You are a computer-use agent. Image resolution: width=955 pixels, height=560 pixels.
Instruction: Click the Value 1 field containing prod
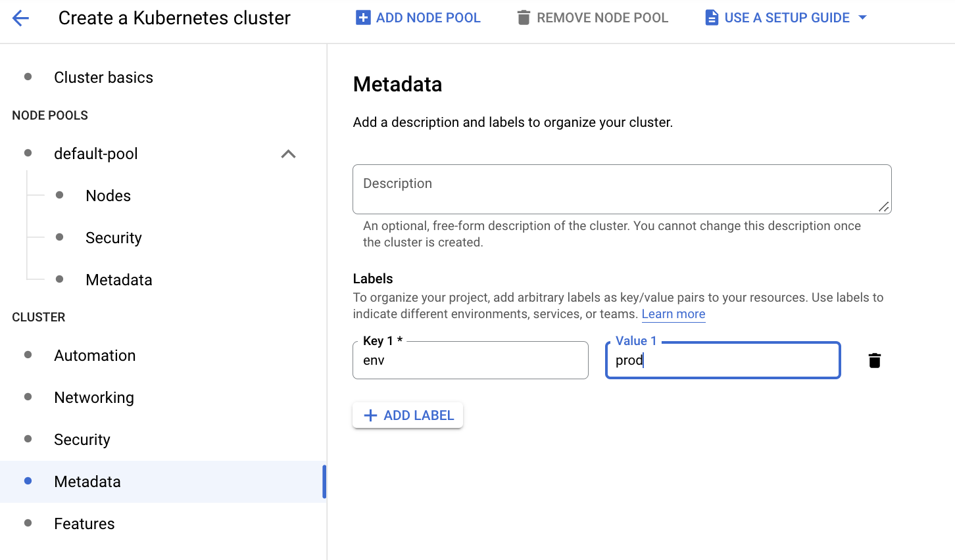point(723,360)
